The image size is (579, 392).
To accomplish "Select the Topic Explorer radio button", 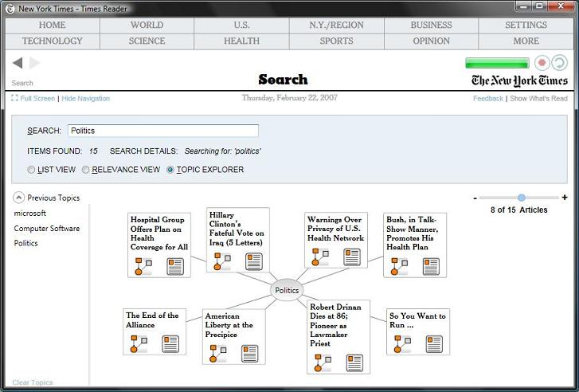I will pyautogui.click(x=170, y=170).
